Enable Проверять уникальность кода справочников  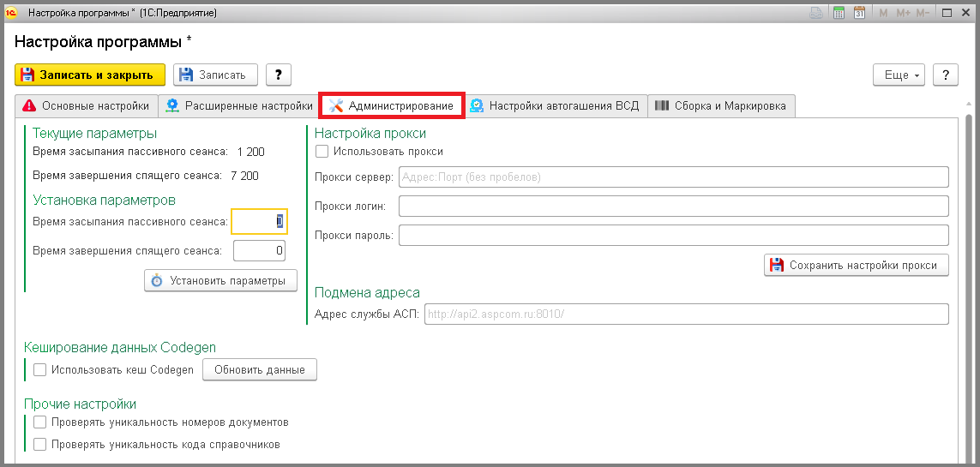(x=40, y=445)
